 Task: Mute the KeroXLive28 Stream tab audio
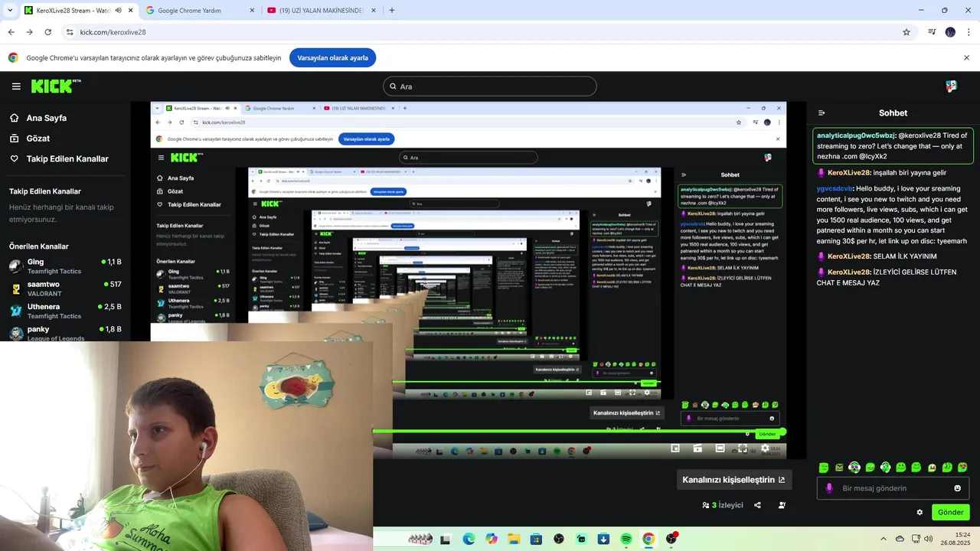coord(119,11)
